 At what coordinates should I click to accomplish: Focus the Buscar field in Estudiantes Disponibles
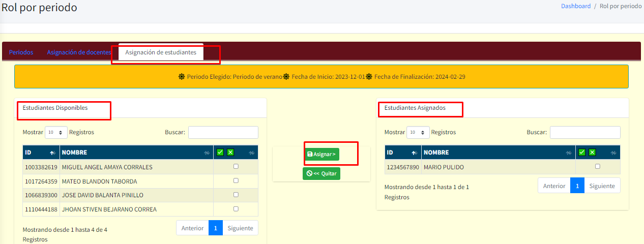[223, 132]
